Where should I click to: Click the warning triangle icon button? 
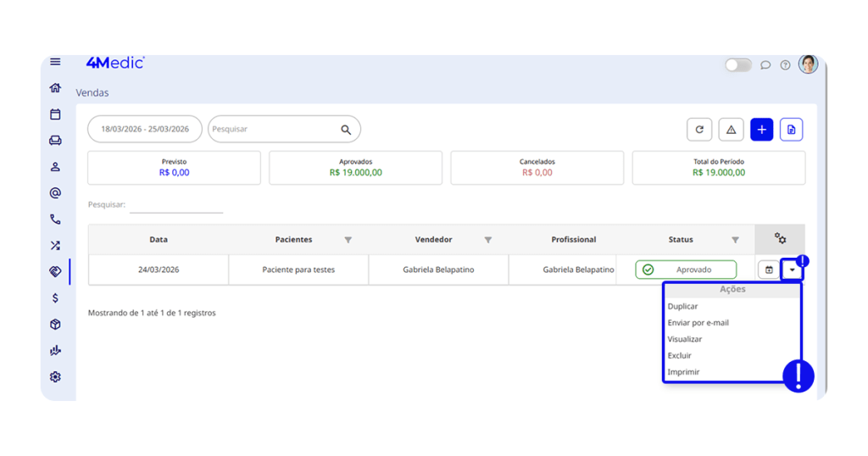731,130
